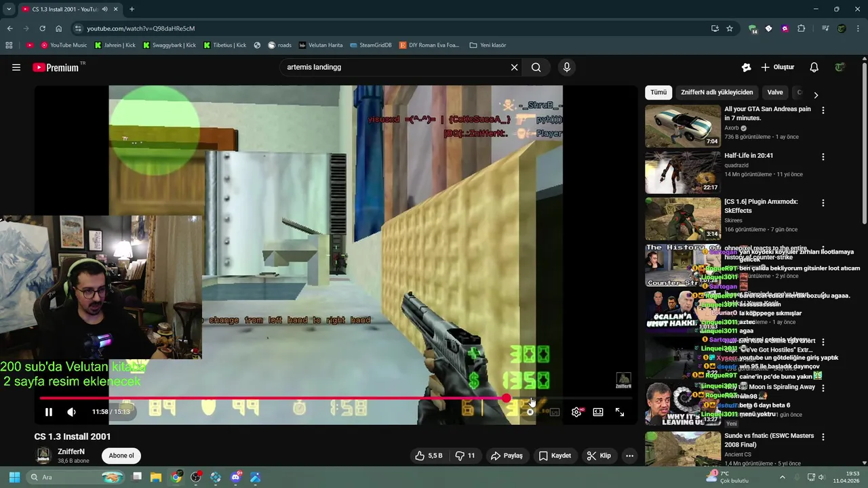The width and height of the screenshot is (868, 488).
Task: Click the magnifier search button
Action: click(536, 67)
